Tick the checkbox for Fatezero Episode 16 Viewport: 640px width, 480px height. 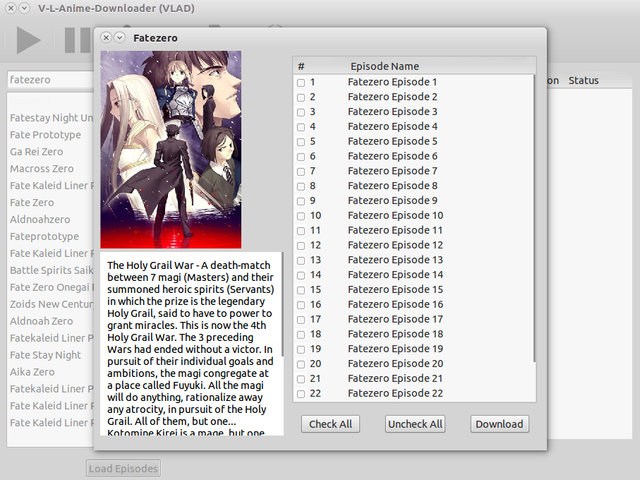[301, 305]
